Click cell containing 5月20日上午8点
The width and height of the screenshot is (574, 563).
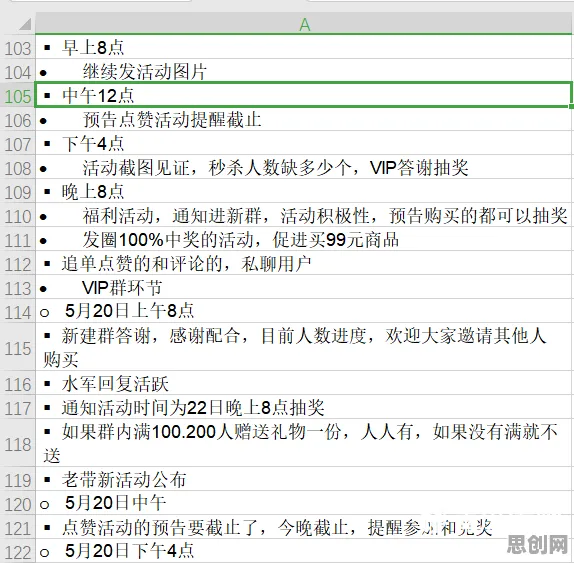[x=303, y=311]
